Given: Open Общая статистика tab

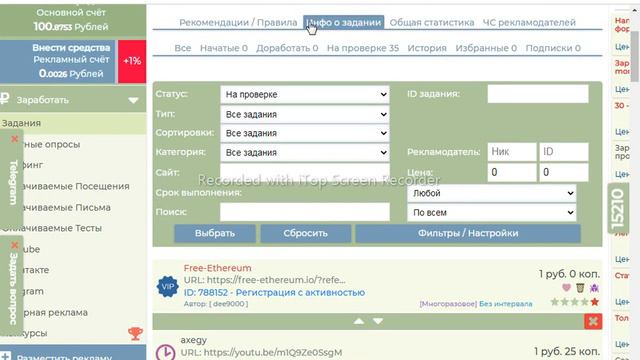Looking at the screenshot, I should tap(432, 22).
